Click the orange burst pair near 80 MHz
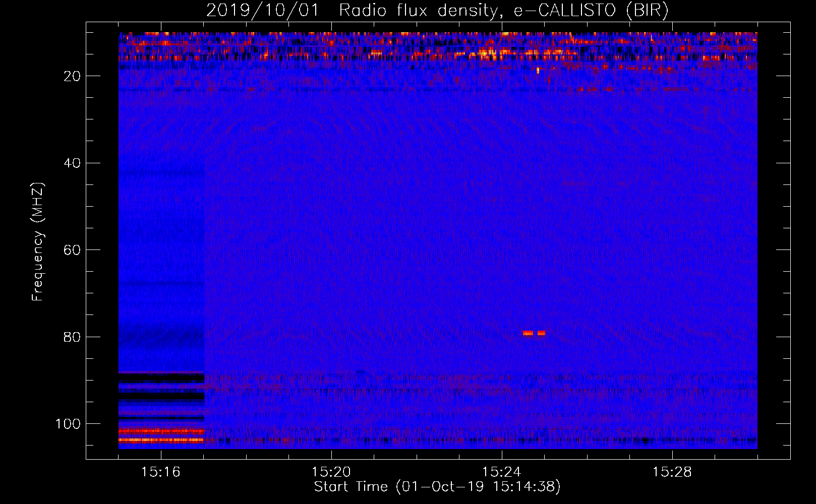The image size is (816, 504). click(x=534, y=333)
